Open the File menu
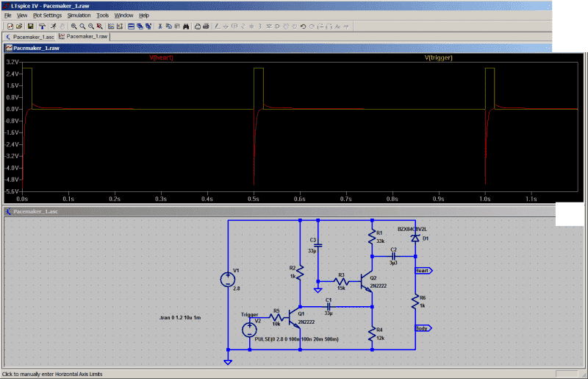 (x=8, y=15)
